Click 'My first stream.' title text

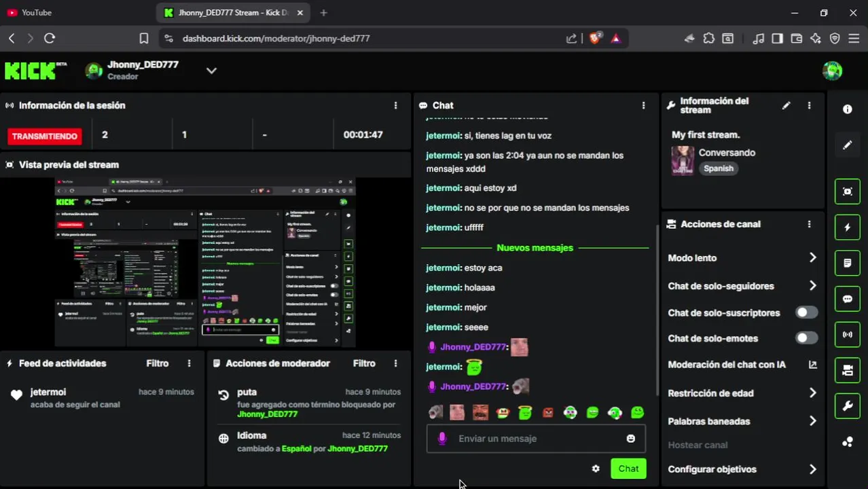pos(706,134)
